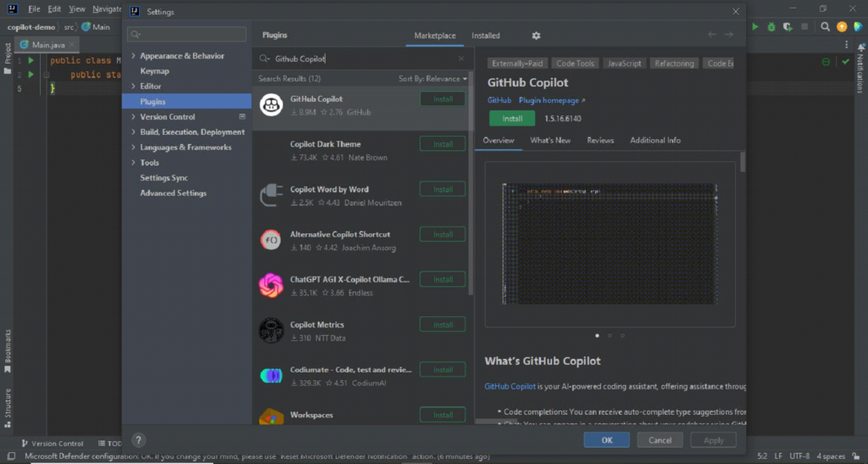Open the Version Control tool window tab

[52, 444]
